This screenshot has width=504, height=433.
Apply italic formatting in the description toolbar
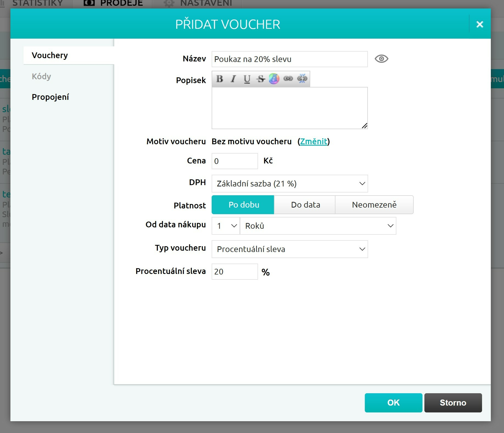[x=233, y=79]
